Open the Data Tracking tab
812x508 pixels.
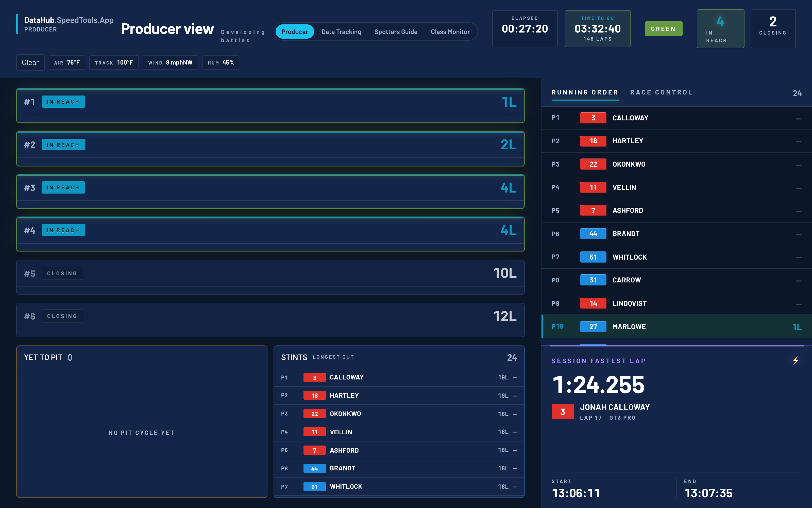[x=341, y=31]
